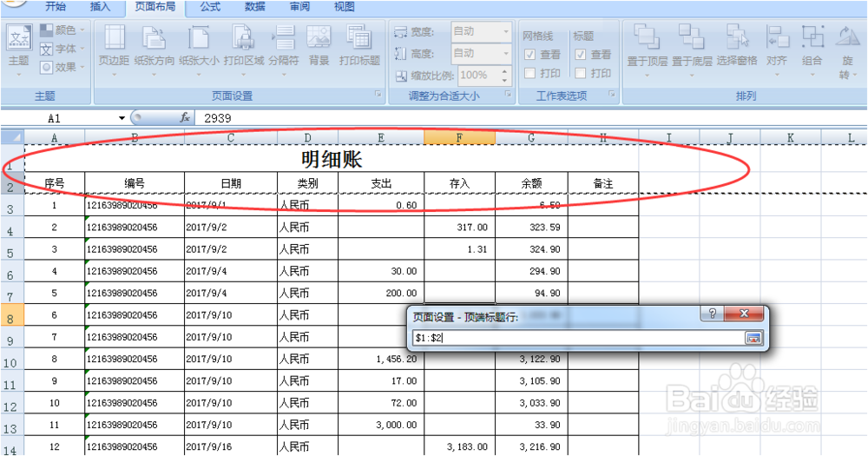Click the 页边距 margins icon
Image resolution: width=868 pixels, height=456 pixels.
[114, 50]
